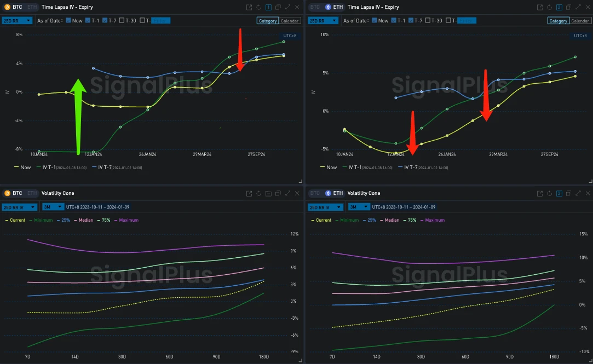
Task: Expand ETH Volatility Cone panel to fullscreen
Action: click(x=578, y=193)
